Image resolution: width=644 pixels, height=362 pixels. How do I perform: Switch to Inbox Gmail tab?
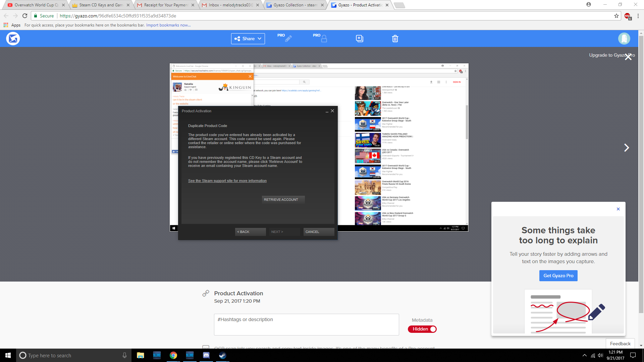pos(230,5)
